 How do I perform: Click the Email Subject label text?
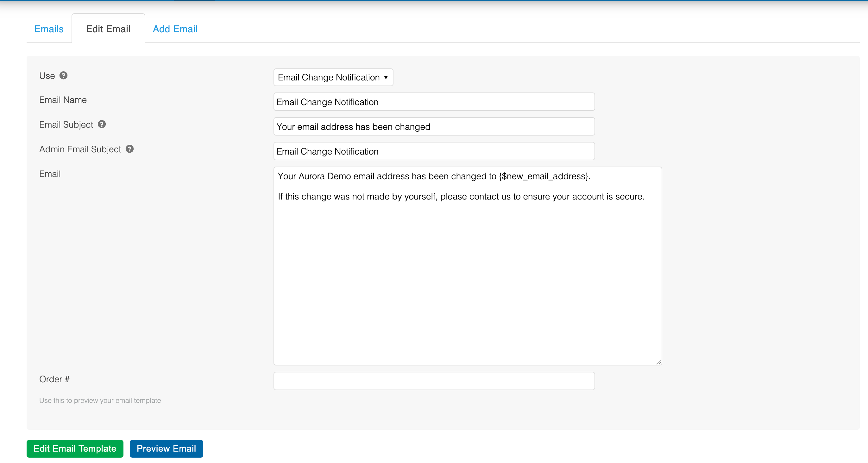66,125
